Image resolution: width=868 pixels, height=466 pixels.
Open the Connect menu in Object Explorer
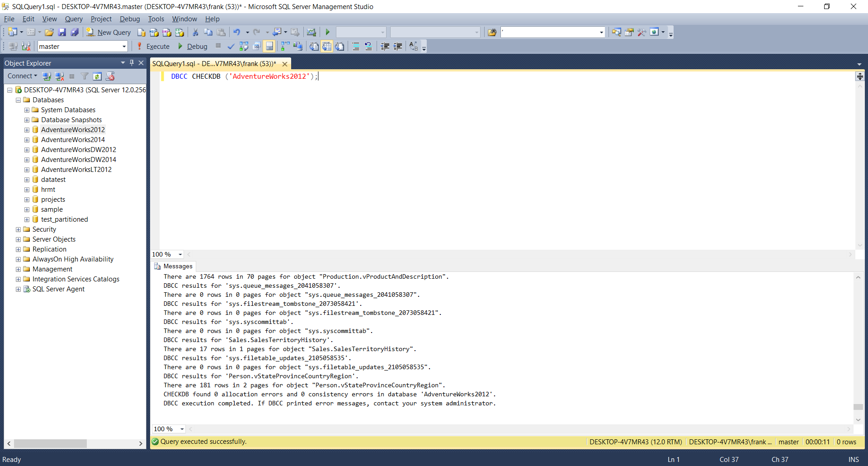[x=22, y=76]
